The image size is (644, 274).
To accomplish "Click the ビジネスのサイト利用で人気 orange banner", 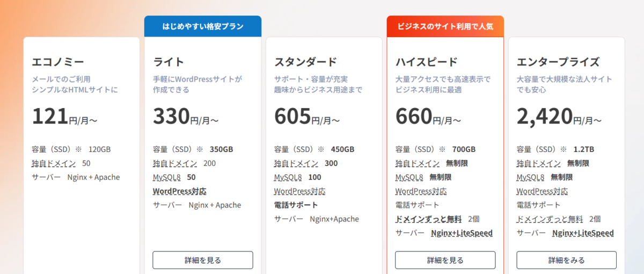I will click(x=445, y=26).
